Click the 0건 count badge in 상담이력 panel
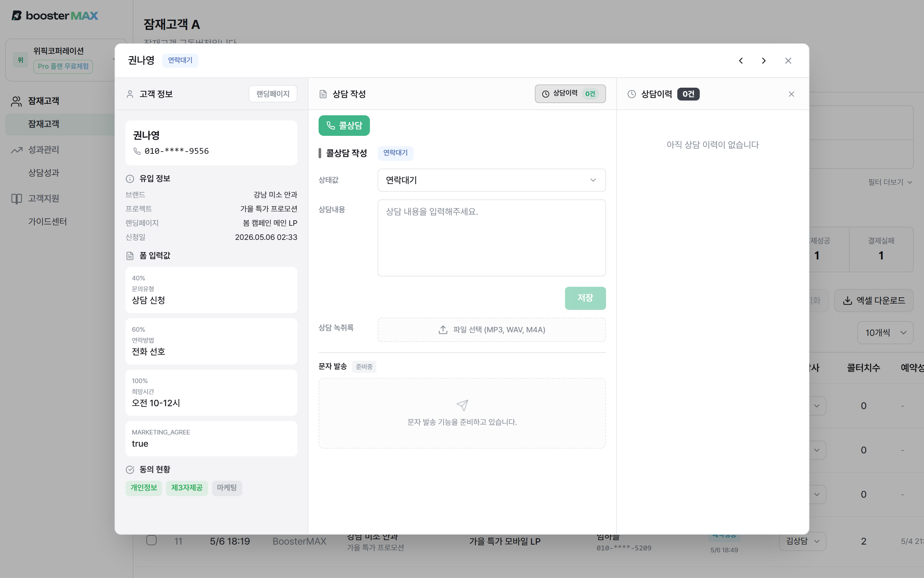 point(689,94)
